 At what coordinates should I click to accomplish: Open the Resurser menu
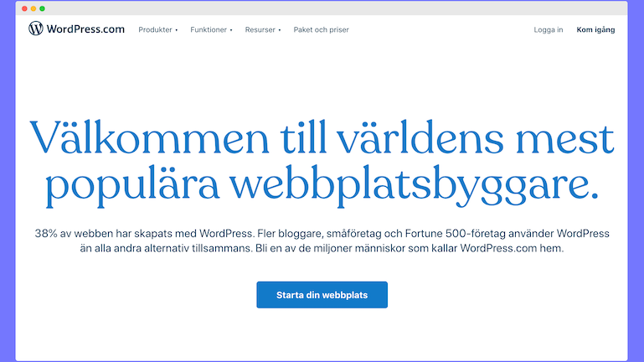260,30
